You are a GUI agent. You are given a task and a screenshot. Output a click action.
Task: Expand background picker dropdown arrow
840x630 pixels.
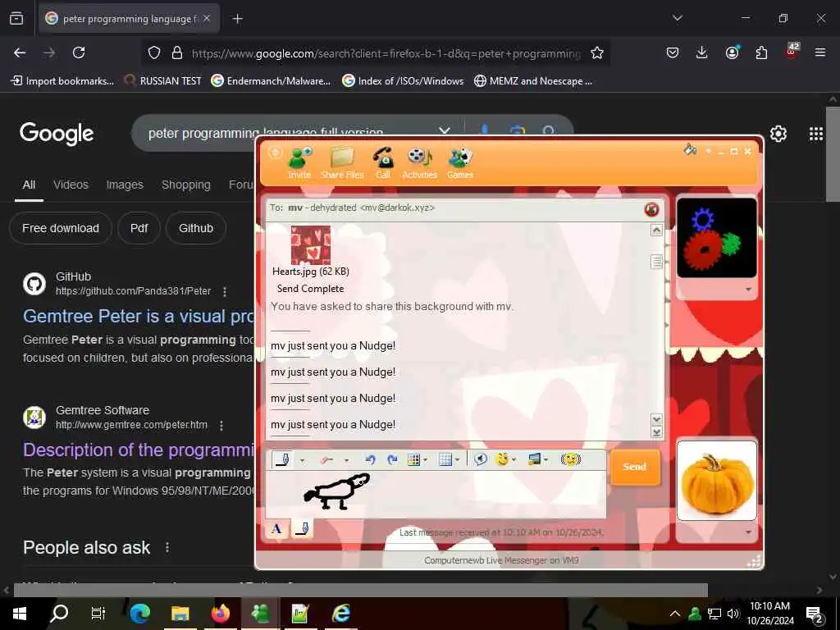pyautogui.click(x=546, y=459)
